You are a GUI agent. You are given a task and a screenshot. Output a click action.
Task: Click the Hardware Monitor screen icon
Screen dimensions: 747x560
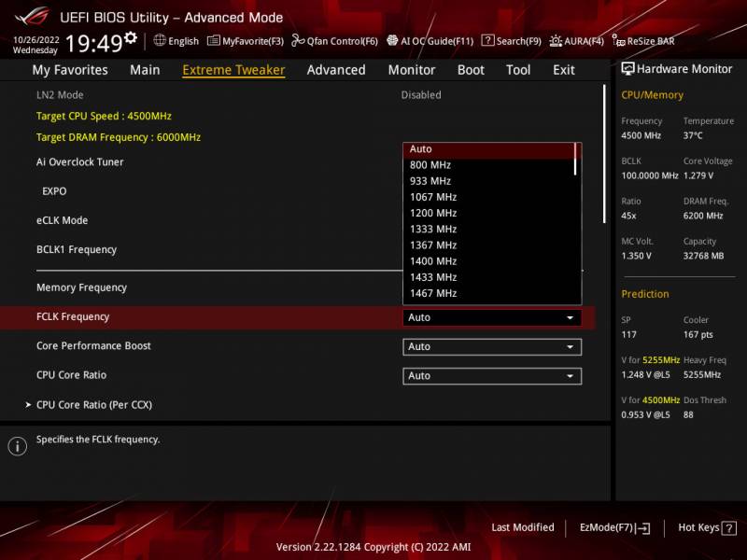[627, 69]
